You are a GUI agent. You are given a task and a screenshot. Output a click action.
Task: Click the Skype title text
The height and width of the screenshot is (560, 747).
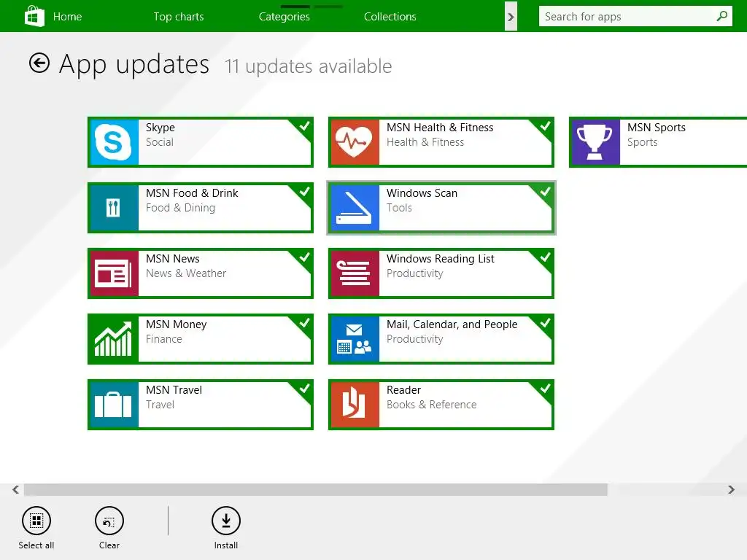(x=160, y=128)
